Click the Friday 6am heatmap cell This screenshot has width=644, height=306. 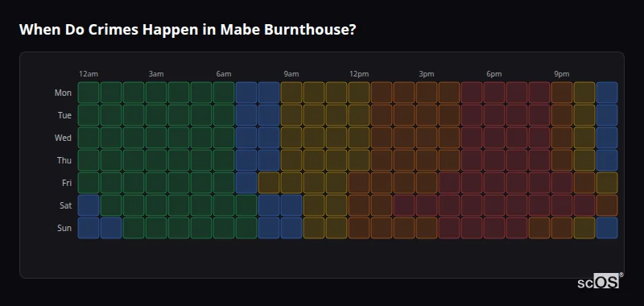224,183
